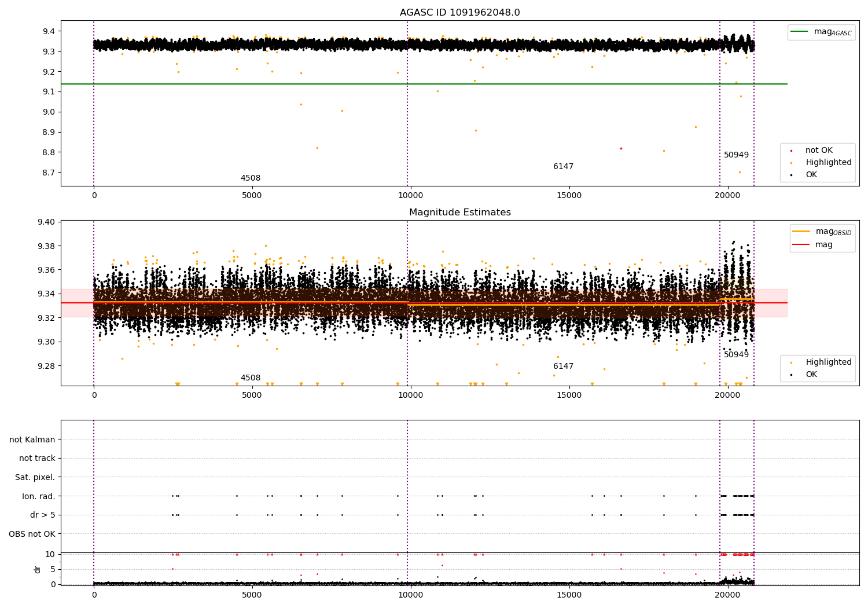The height and width of the screenshot is (608, 868).
Task: Click the '15000' x-tick under middle plot
Action: click(x=569, y=395)
